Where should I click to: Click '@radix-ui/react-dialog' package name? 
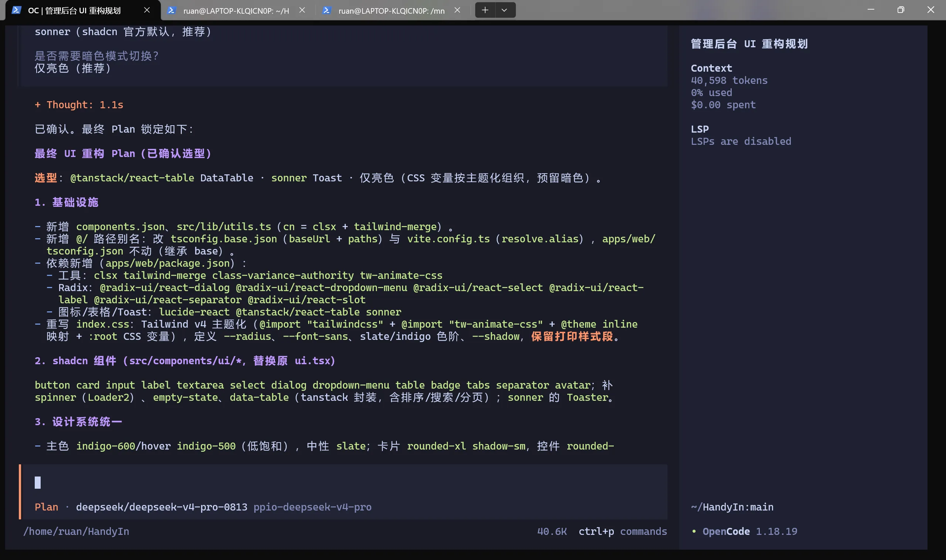(x=164, y=287)
